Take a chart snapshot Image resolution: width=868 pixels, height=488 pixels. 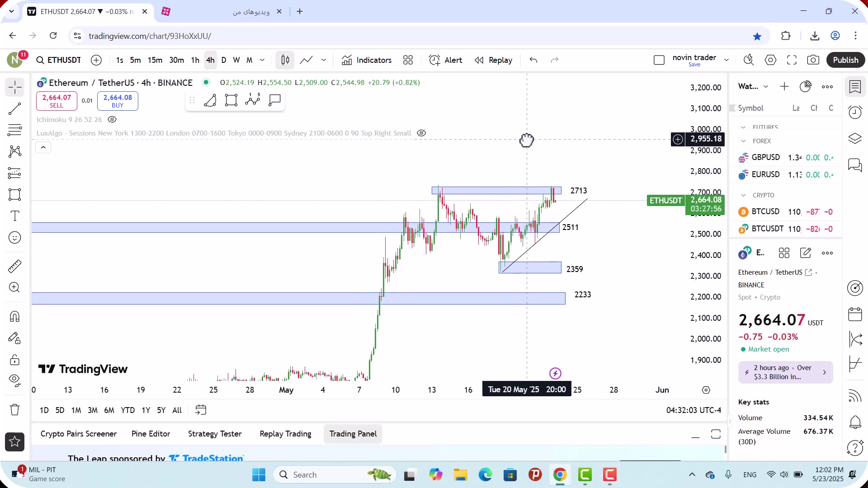tap(813, 60)
